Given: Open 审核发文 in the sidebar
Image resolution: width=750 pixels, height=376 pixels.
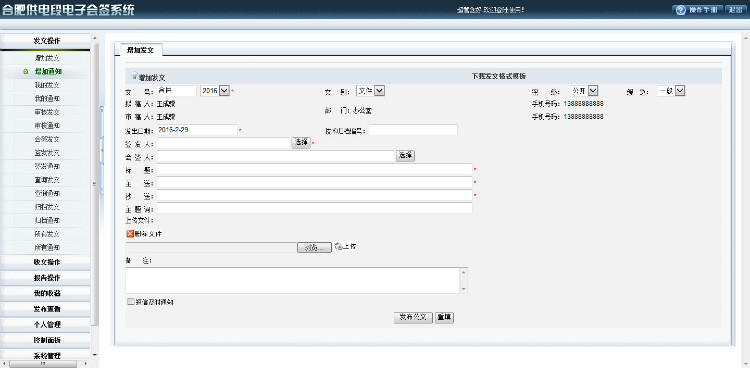Looking at the screenshot, I should 47,112.
